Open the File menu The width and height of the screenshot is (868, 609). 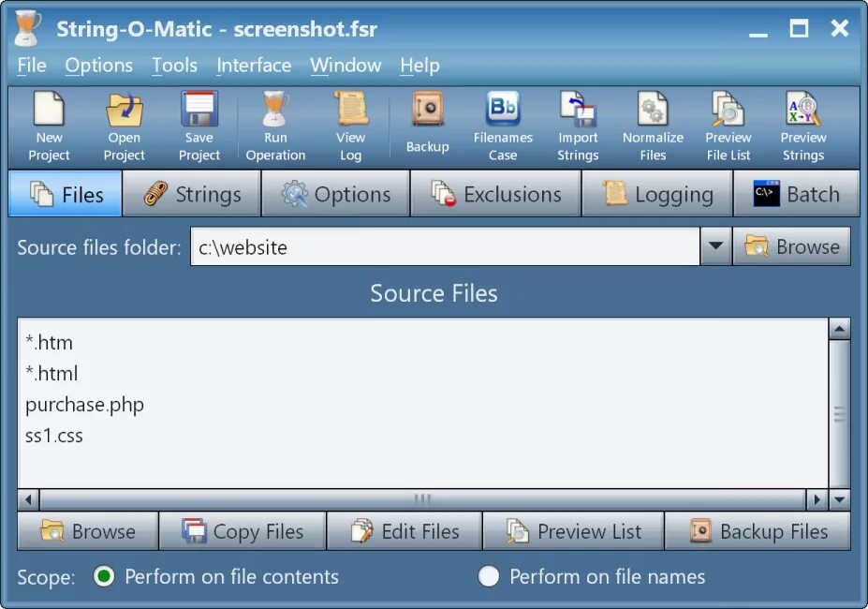(x=32, y=66)
